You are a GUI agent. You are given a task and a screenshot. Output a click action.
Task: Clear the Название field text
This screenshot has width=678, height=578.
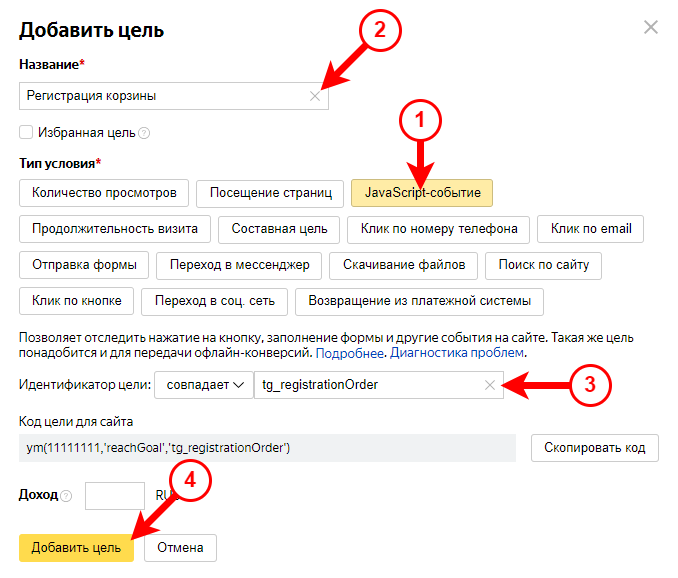[315, 96]
